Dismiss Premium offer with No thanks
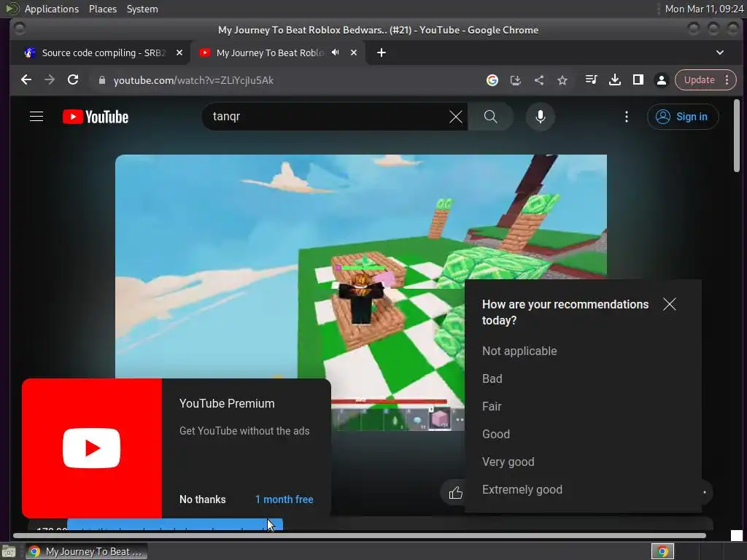747x560 pixels. coord(203,499)
